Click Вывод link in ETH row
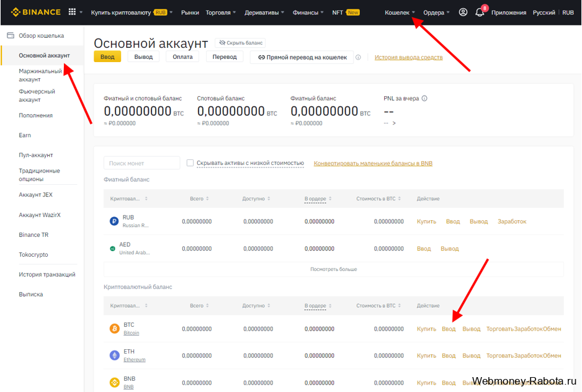The width and height of the screenshot is (582, 392). pyautogui.click(x=471, y=355)
